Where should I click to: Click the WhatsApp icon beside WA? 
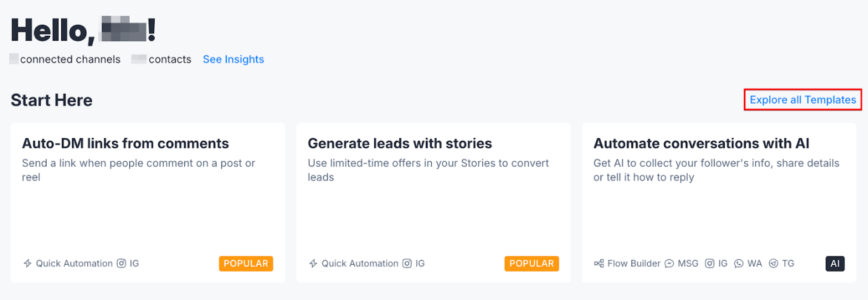pyautogui.click(x=739, y=264)
